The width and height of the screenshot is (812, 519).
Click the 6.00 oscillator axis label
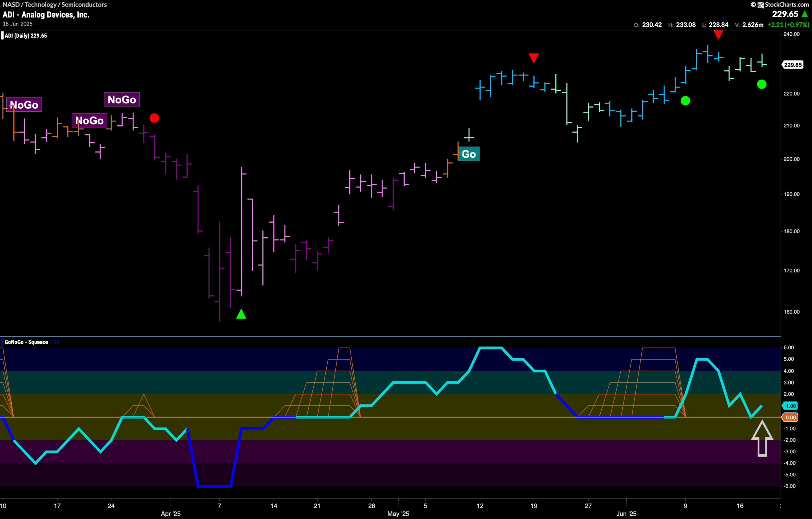[789, 347]
